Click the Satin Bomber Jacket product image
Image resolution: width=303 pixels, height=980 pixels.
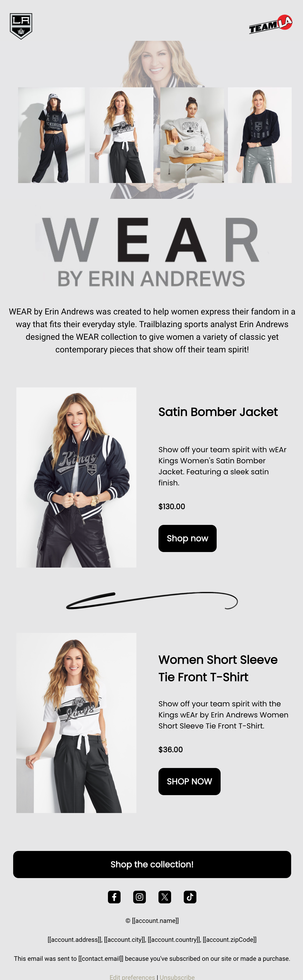tap(76, 477)
